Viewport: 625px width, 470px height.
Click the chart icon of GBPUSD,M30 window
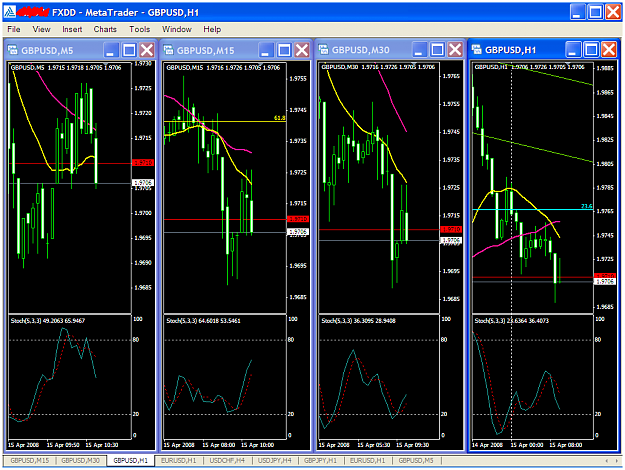(323, 49)
